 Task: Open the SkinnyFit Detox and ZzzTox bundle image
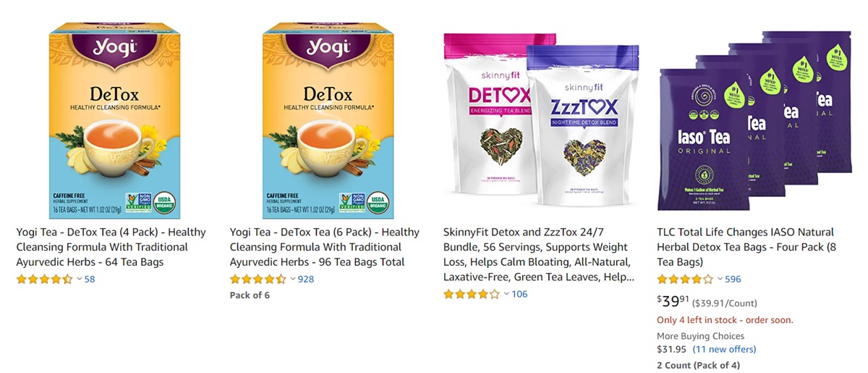542,120
